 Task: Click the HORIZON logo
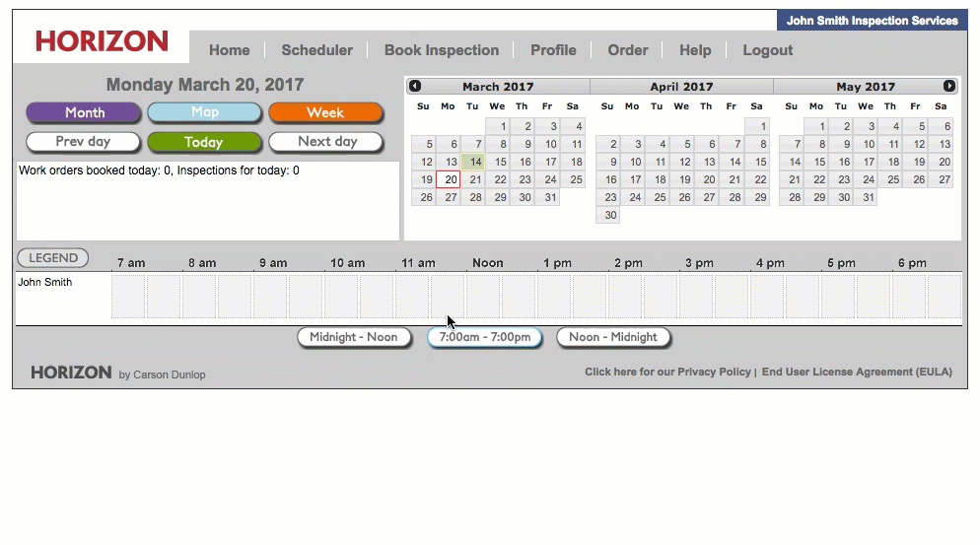pos(102,41)
